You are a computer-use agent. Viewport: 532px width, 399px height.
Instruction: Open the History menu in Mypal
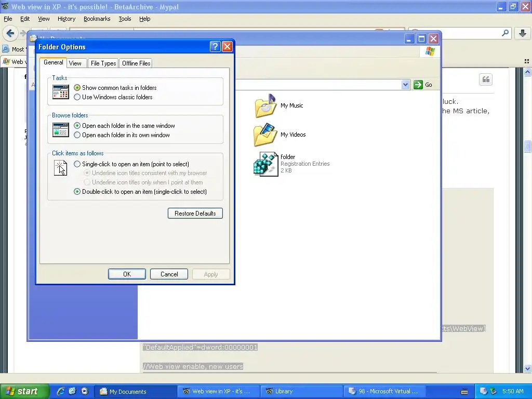point(66,19)
